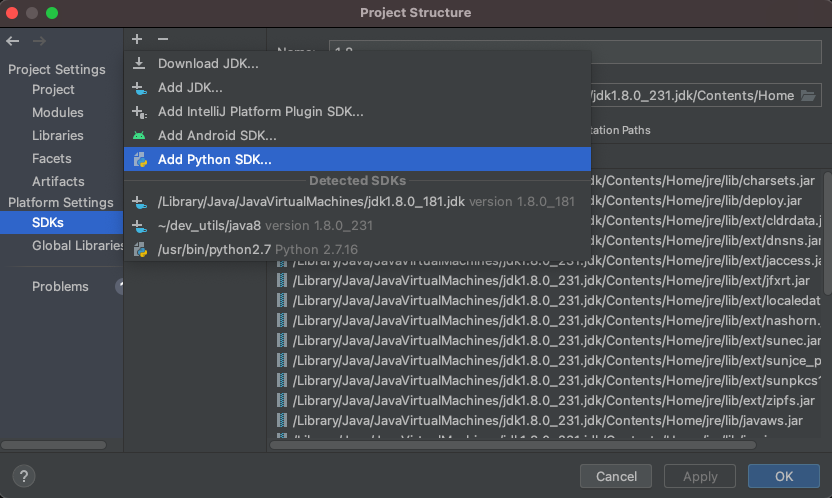Click the classpath vertical scrollbar
This screenshot has width=832, height=498.
(x=828, y=233)
